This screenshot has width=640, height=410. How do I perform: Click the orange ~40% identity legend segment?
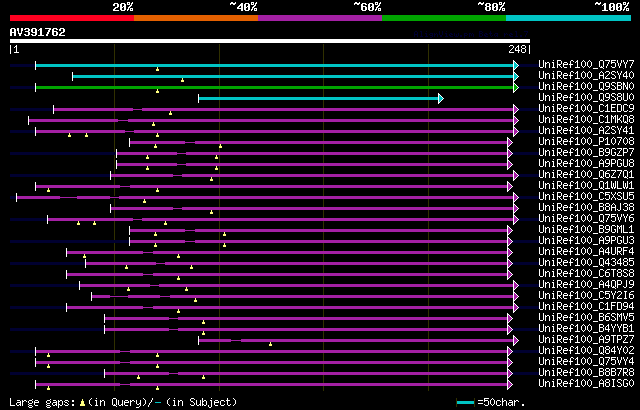tap(196, 18)
